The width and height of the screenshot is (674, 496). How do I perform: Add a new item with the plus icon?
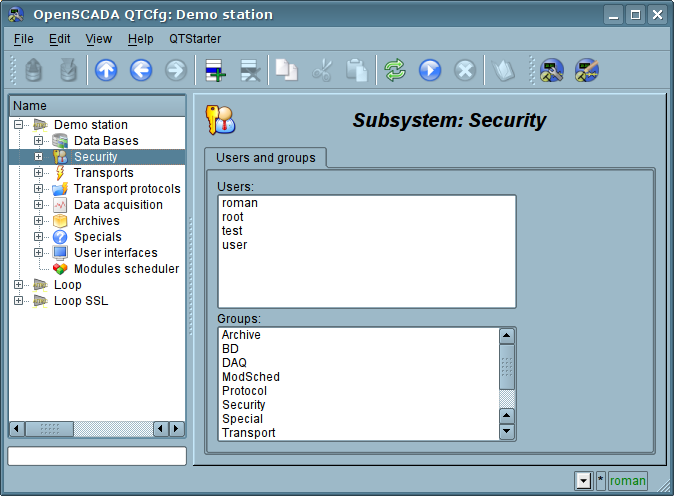click(215, 70)
